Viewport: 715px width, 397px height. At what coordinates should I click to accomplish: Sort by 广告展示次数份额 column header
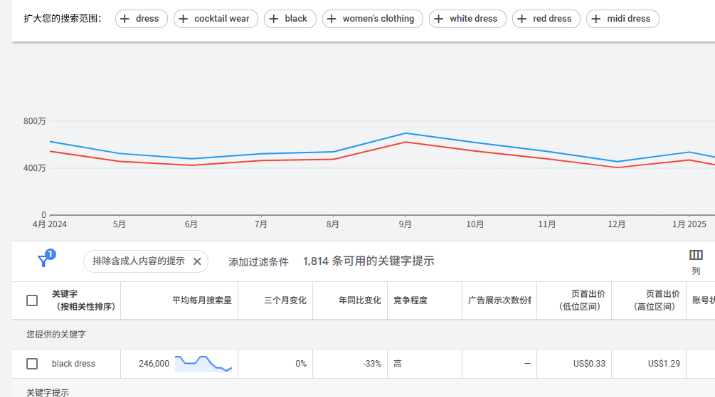(x=499, y=300)
